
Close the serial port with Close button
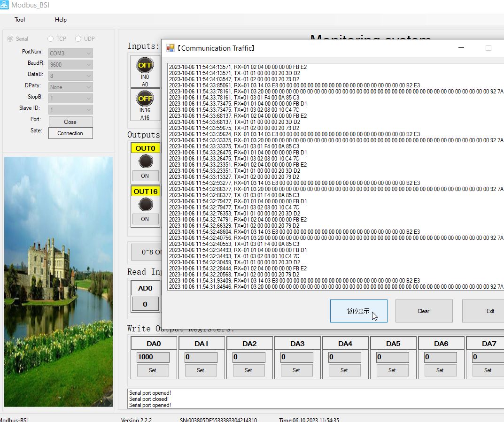pyautogui.click(x=70, y=122)
